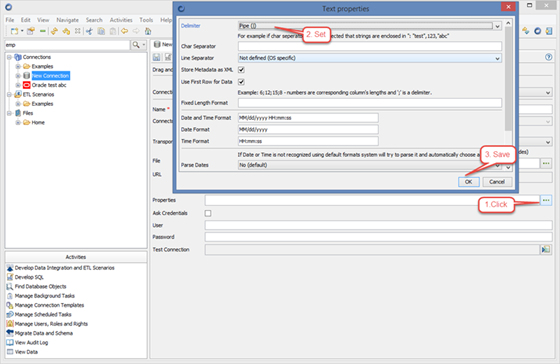Click the search magnifier icon

136,45
